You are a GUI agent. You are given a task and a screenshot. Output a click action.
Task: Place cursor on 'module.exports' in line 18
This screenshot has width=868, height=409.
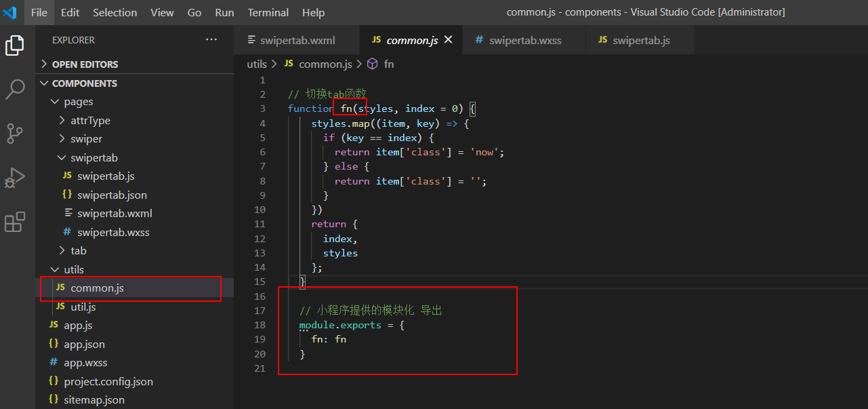pos(339,325)
